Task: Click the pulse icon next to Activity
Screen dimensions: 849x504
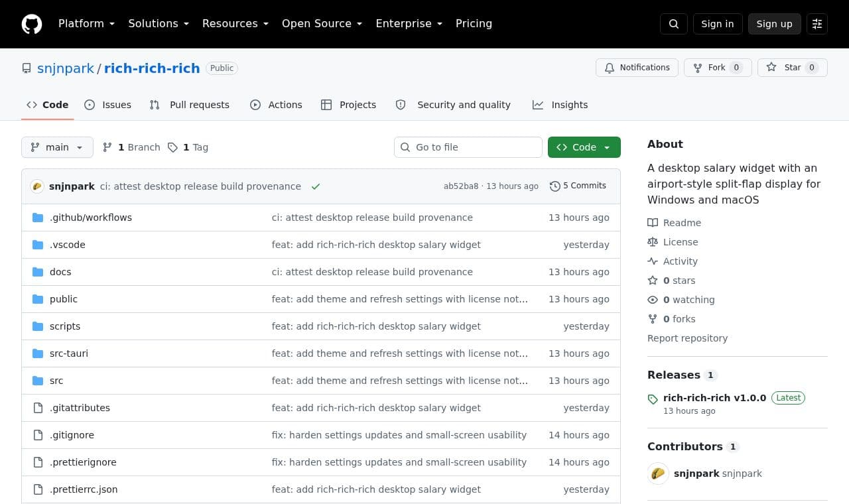Action: [653, 261]
